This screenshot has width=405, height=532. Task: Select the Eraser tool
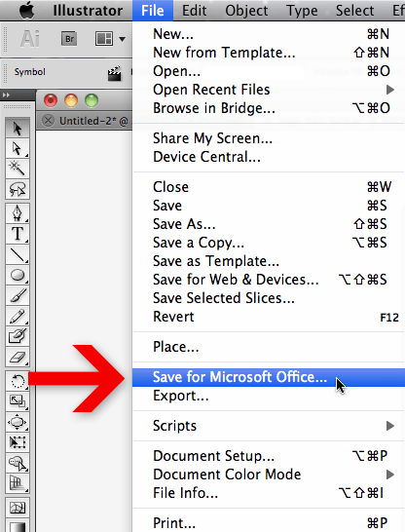(18, 357)
